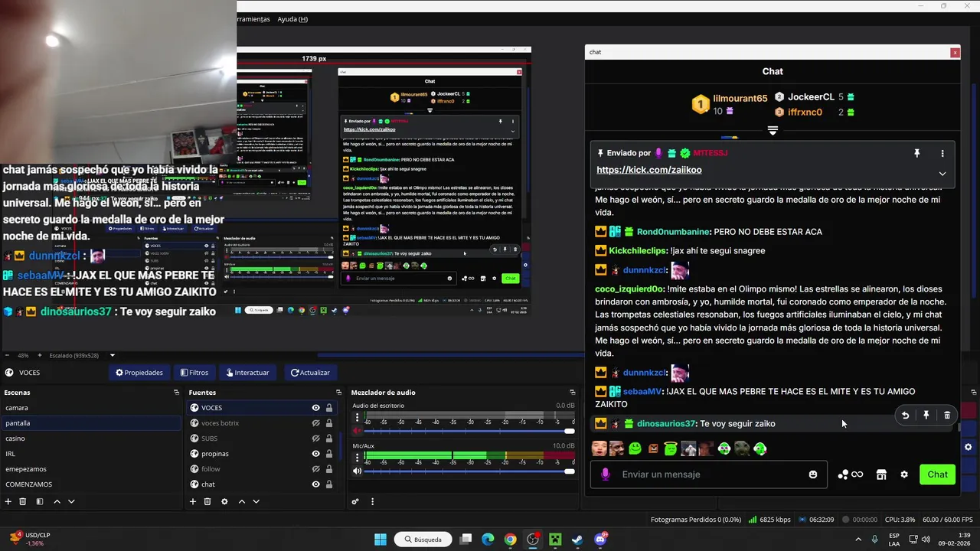
Task: Open the emoji picker in message box
Action: click(813, 474)
